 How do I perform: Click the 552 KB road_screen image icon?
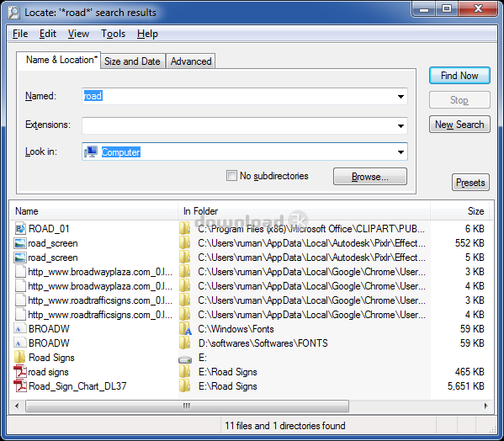click(19, 243)
